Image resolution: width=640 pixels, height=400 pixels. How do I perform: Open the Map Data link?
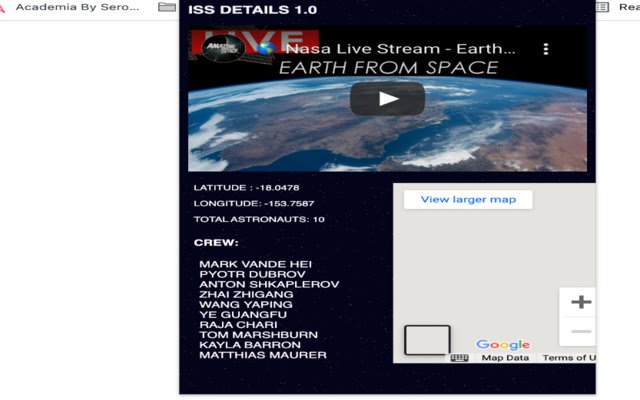pos(505,358)
